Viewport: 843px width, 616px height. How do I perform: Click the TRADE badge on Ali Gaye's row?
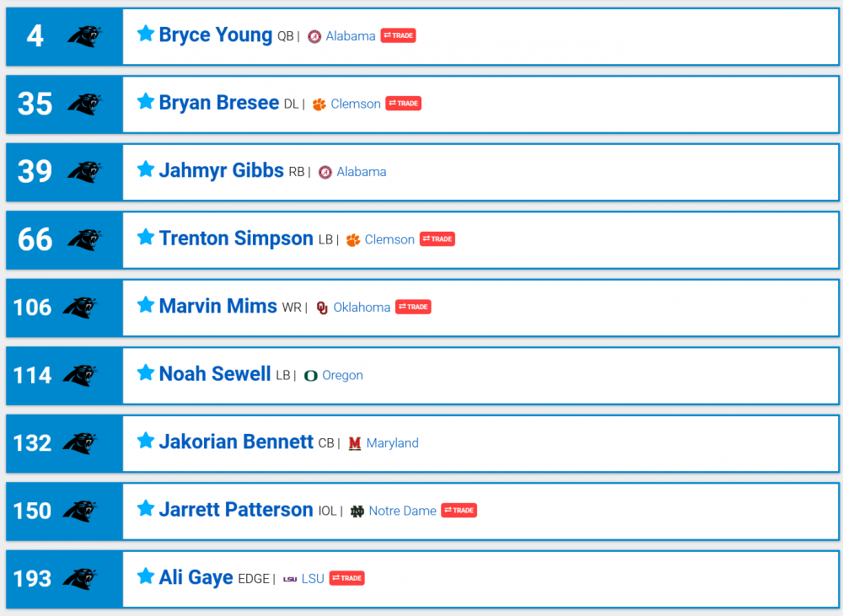(348, 578)
